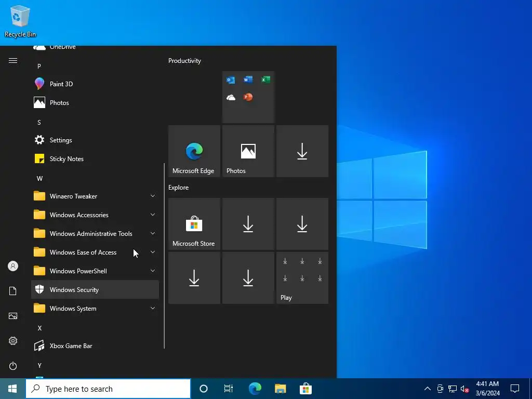Click the letter P section header
The width and height of the screenshot is (532, 399).
pyautogui.click(x=39, y=66)
